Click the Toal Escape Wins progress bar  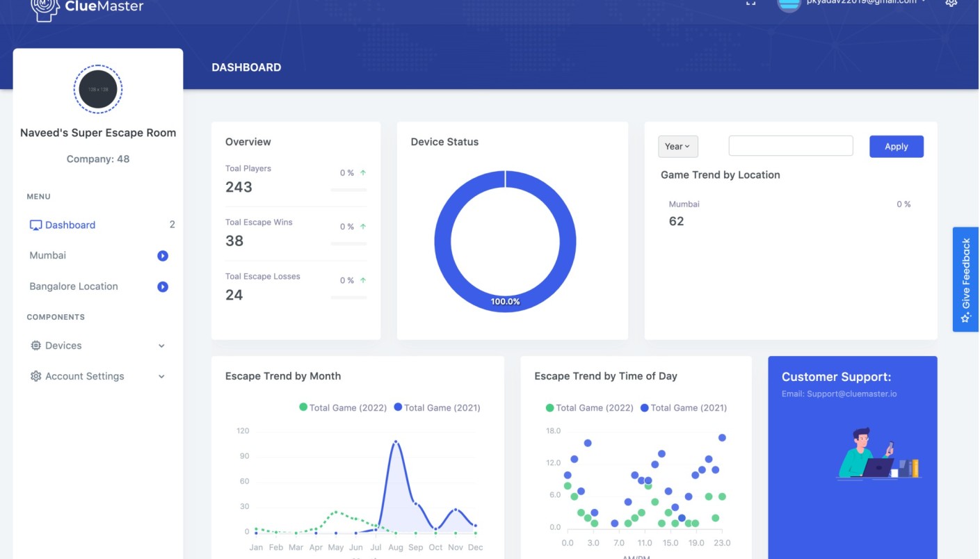pos(348,244)
